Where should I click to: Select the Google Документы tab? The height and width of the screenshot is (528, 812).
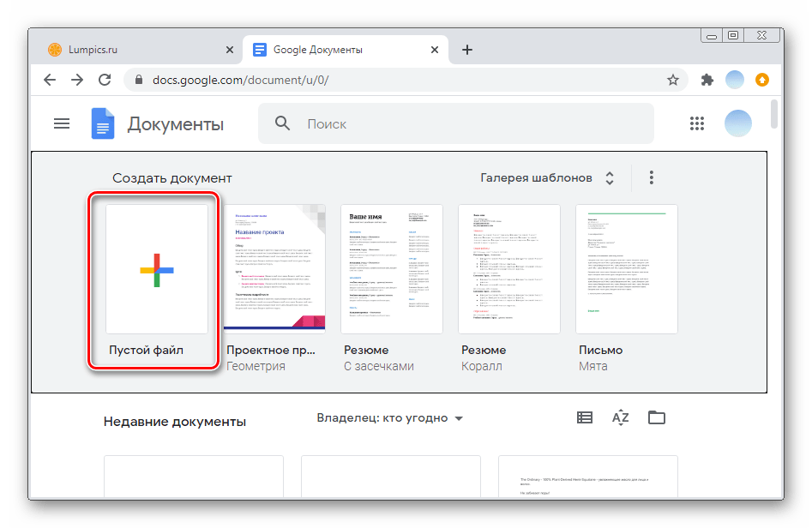pos(346,50)
